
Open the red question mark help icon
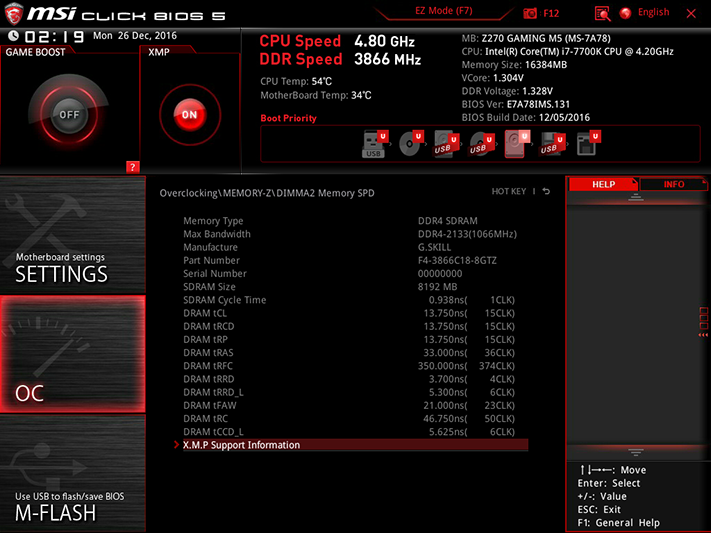132,167
